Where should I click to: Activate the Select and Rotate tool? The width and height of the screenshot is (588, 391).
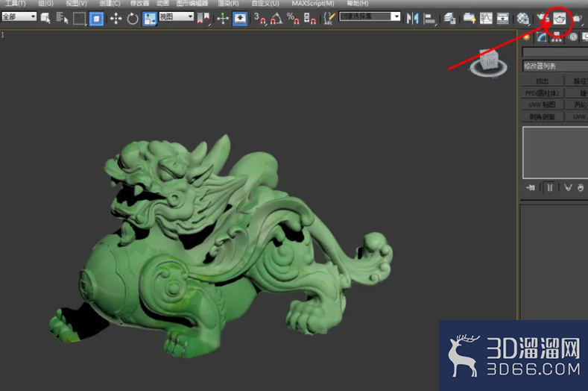(133, 19)
